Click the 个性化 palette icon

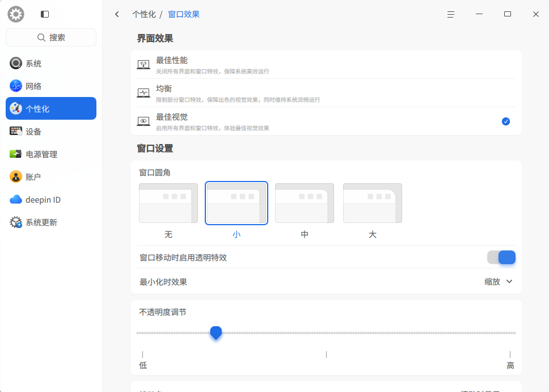click(x=16, y=108)
